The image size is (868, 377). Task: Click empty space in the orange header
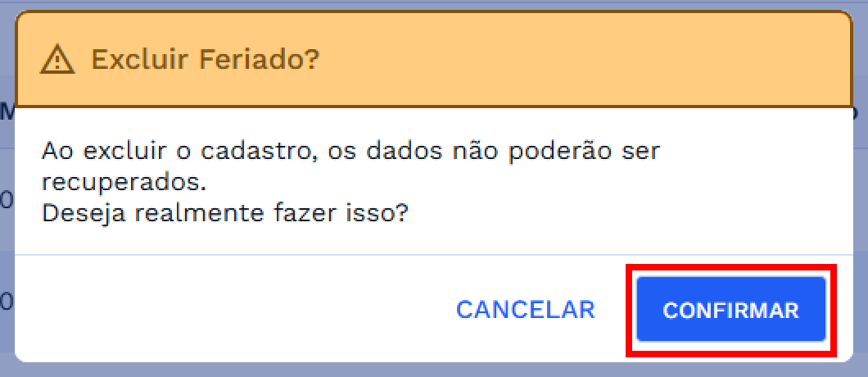[573, 60]
